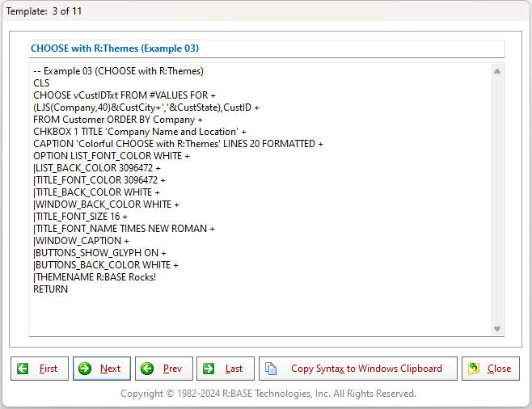This screenshot has height=409, width=532.
Task: Click the green right-arrow icon on Next
Action: (85, 369)
